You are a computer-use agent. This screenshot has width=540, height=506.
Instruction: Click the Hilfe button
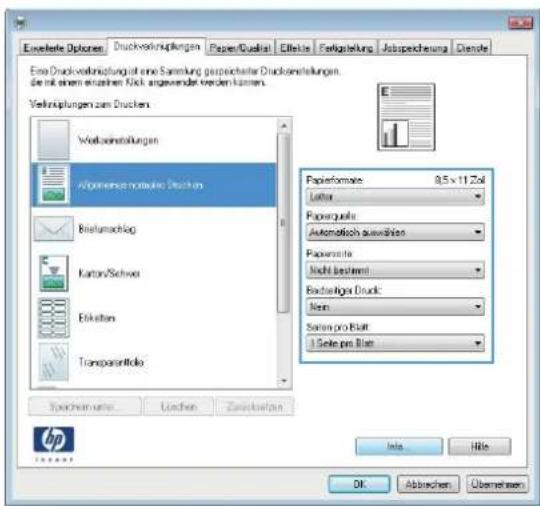tap(480, 446)
